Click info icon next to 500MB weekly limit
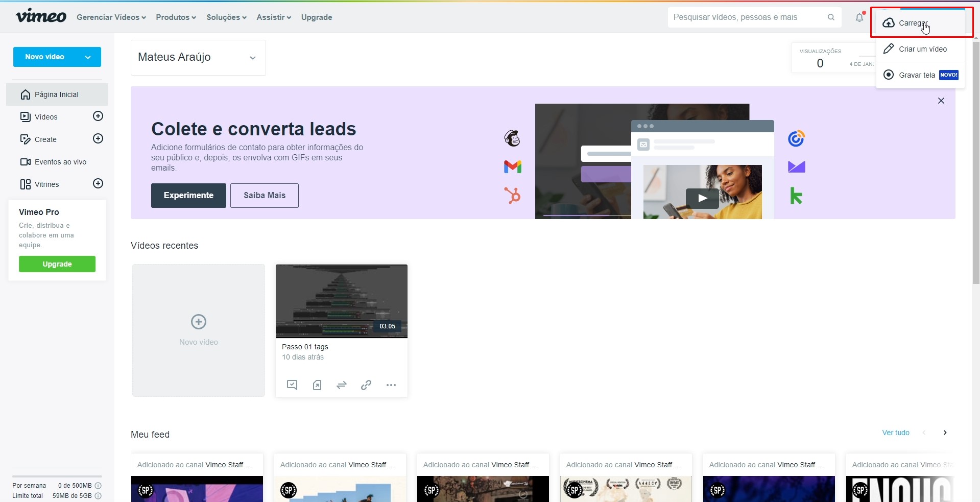The image size is (980, 502). tap(98, 486)
